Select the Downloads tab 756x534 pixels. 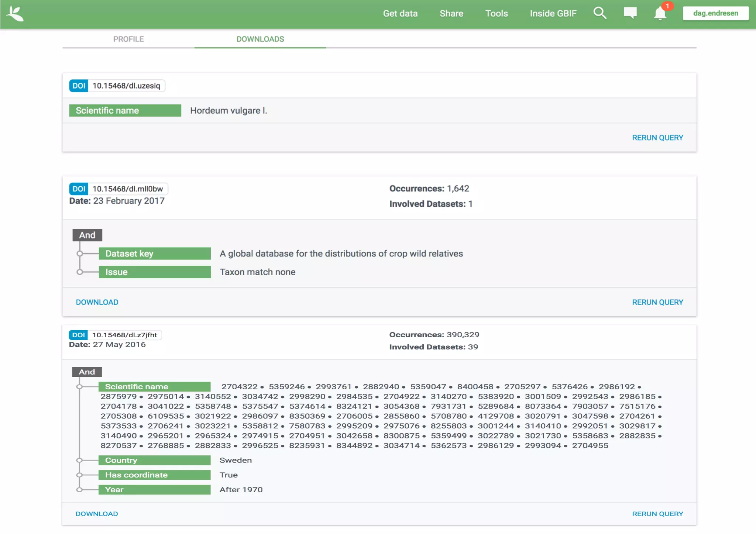260,39
